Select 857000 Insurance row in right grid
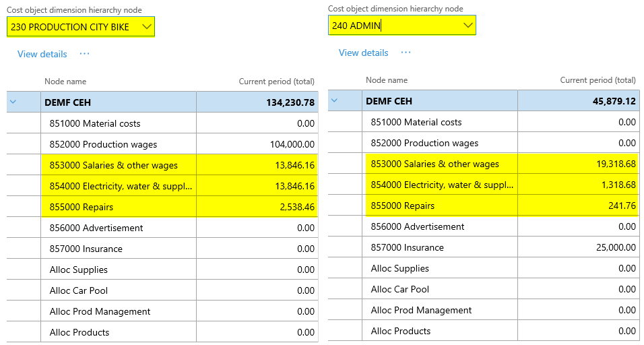Viewport: 644px width, 345px height. tap(407, 247)
